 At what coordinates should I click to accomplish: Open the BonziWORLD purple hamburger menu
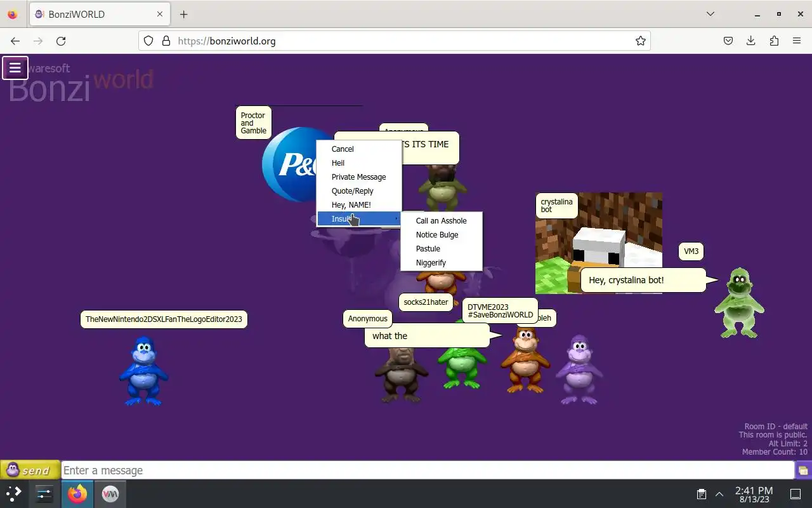click(15, 67)
